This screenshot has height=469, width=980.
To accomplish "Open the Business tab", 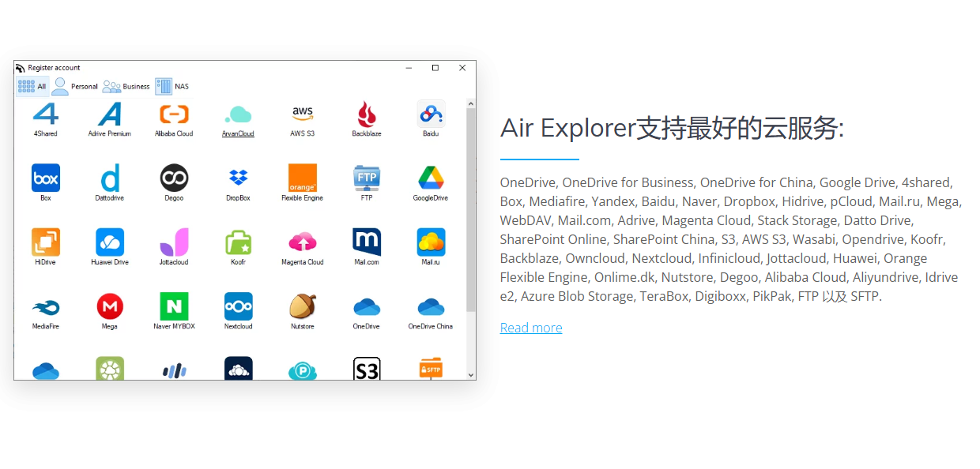I will click(126, 86).
